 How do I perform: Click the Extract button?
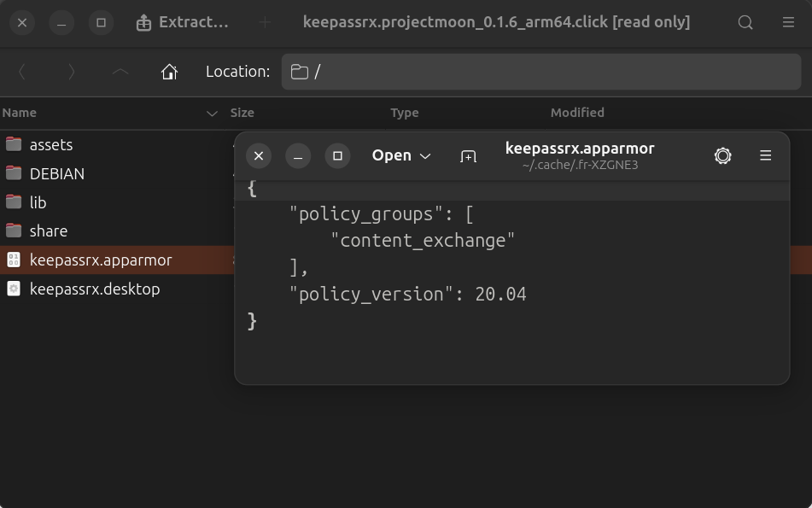(183, 23)
